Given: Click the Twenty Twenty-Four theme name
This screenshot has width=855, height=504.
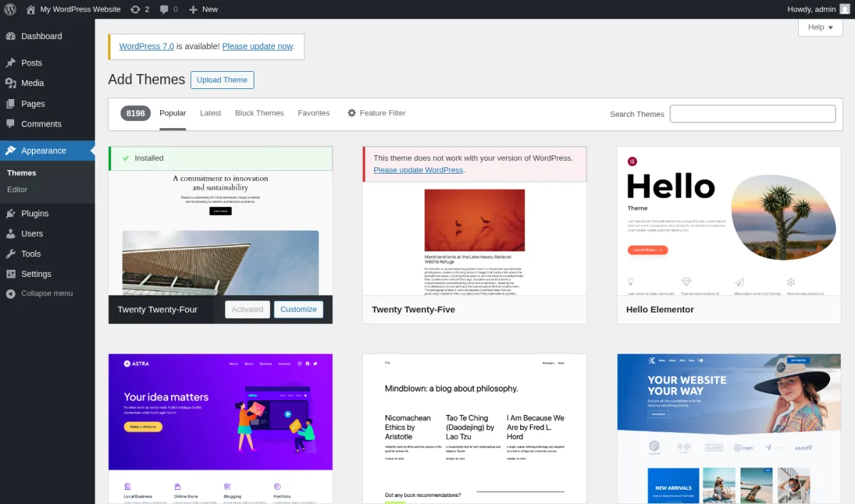Looking at the screenshot, I should tap(157, 310).
